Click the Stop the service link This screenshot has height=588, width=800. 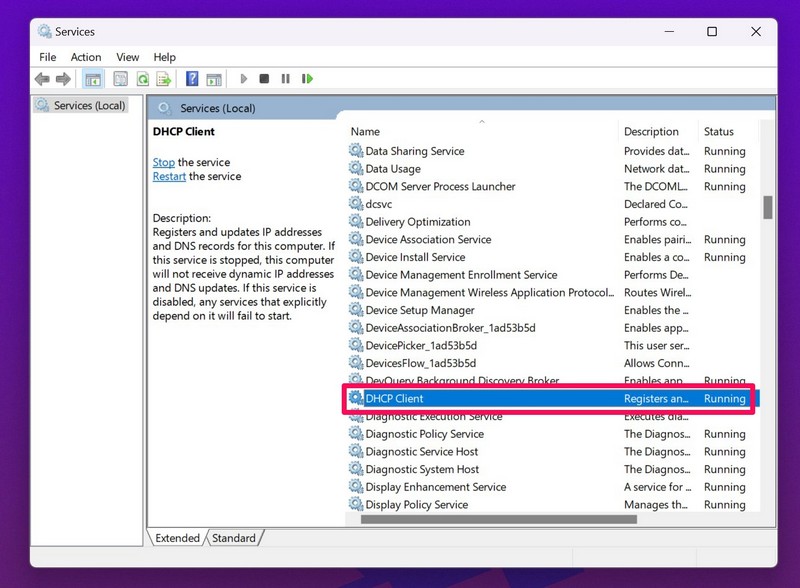tap(163, 162)
